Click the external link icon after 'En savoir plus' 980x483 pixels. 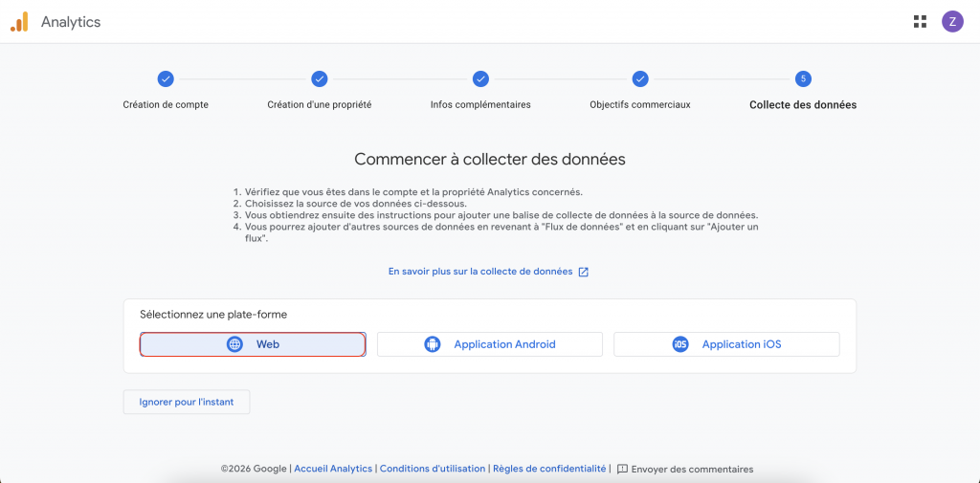pyautogui.click(x=583, y=272)
